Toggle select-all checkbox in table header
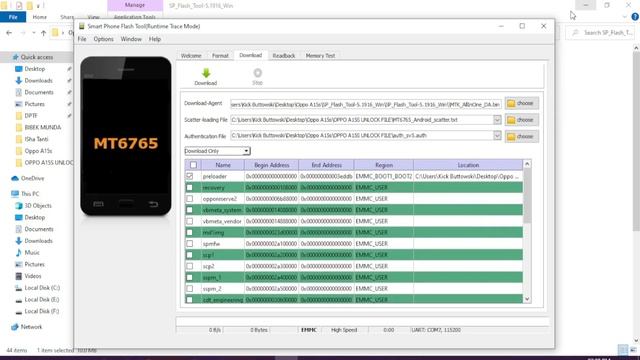Viewport: 640px width, 360px height. tap(193, 165)
